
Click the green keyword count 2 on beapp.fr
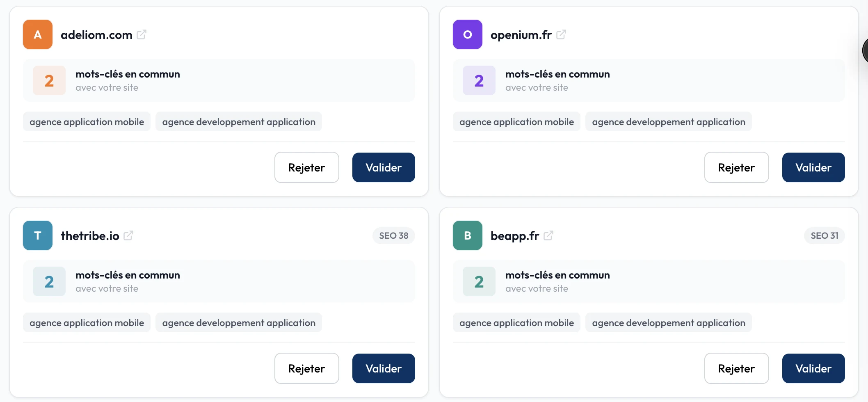coord(479,281)
